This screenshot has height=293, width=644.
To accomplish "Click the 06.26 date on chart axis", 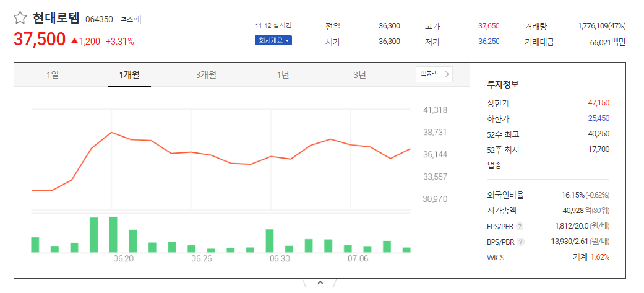I will pos(202,260).
